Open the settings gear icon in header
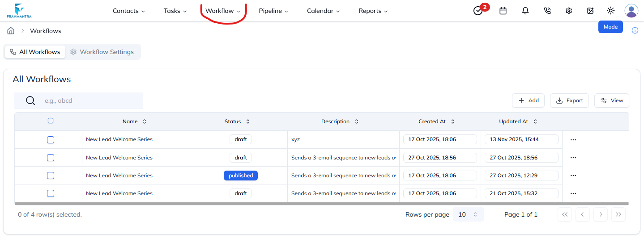The image size is (644, 247). click(569, 11)
